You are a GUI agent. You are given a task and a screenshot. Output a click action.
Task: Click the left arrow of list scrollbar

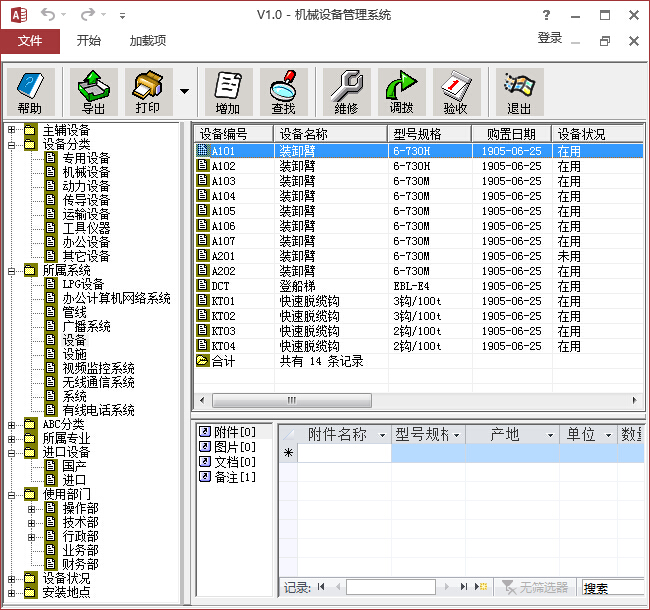[202, 400]
